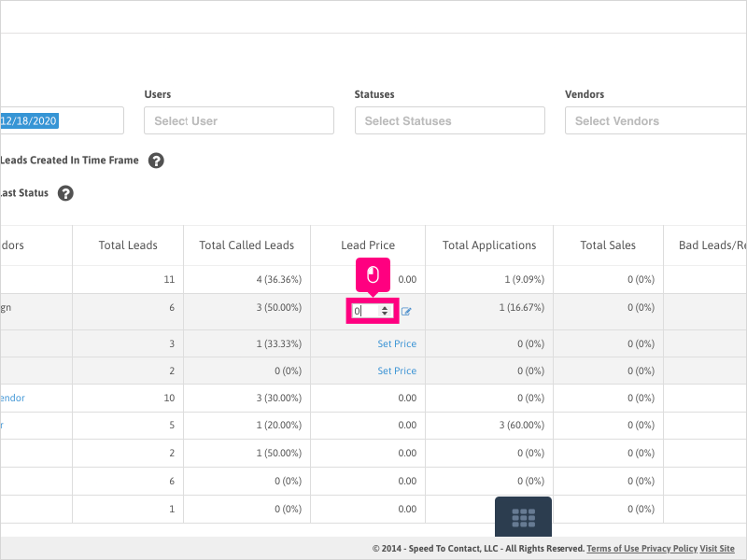Click the Total Applications column header
The width and height of the screenshot is (747, 560).
(x=489, y=245)
